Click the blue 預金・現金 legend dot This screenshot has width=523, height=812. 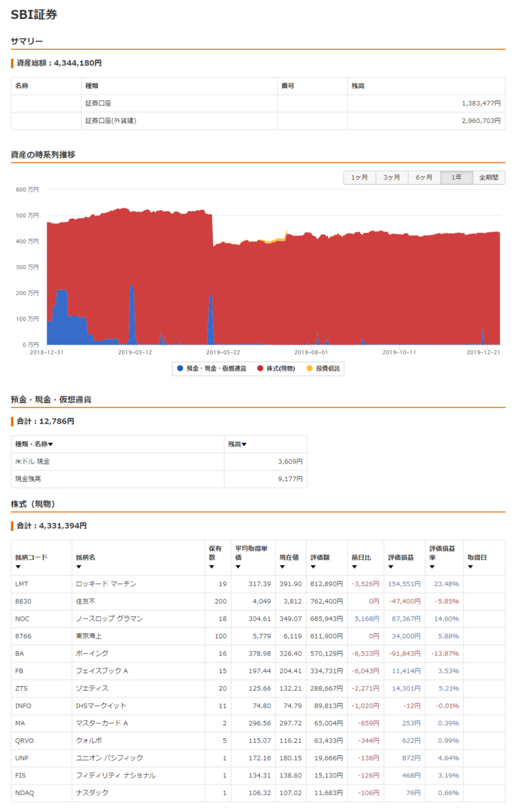pos(179,368)
